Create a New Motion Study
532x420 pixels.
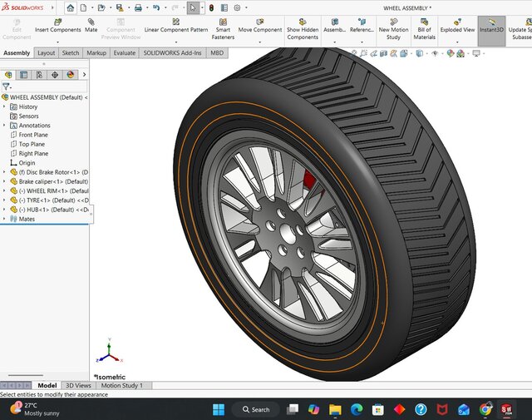pyautogui.click(x=393, y=29)
